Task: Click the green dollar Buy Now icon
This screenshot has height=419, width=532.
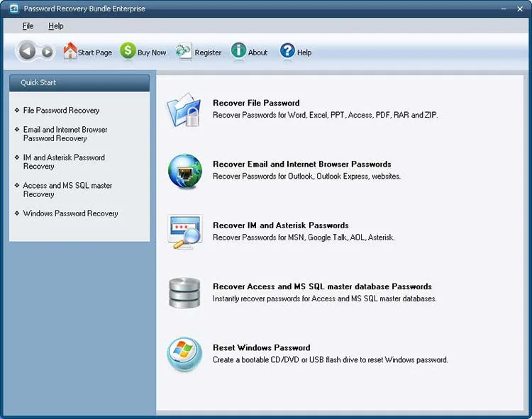Action: [128, 51]
